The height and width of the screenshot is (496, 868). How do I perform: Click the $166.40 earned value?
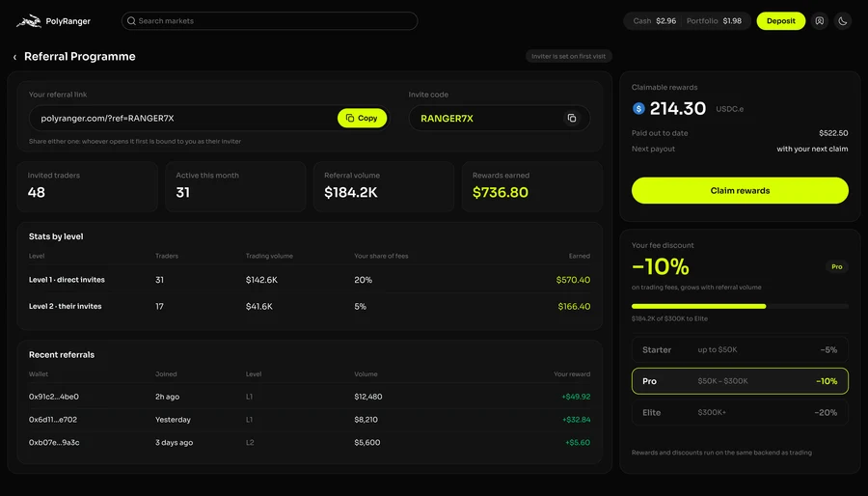point(574,306)
